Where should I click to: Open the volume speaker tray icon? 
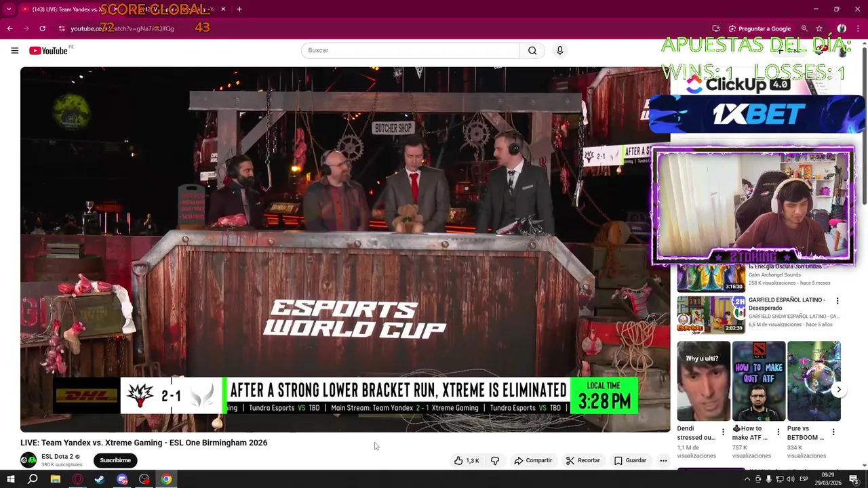pyautogui.click(x=791, y=479)
